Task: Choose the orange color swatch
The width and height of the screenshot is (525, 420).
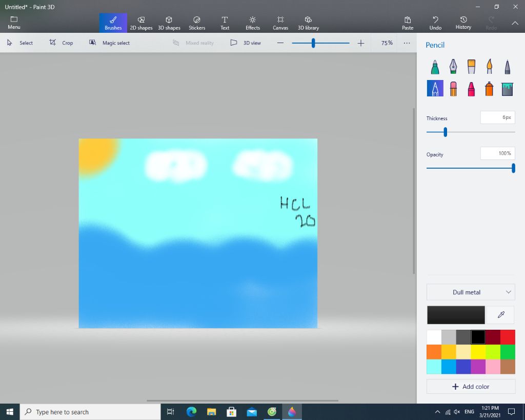Action: tap(434, 352)
